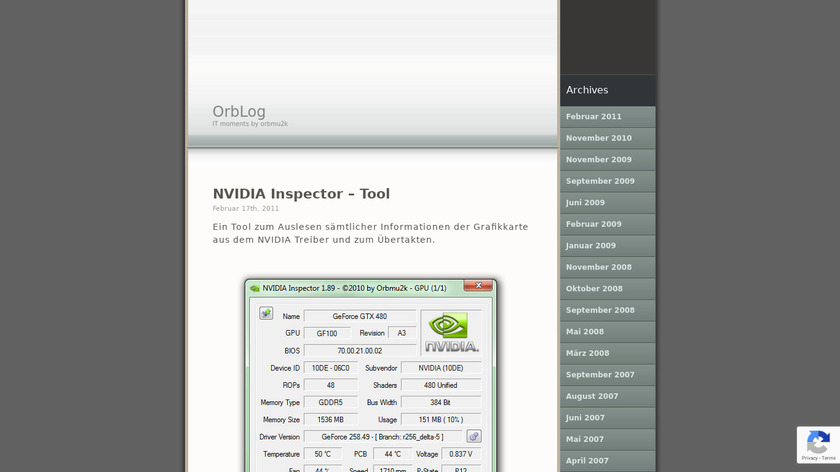840x472 pixels.
Task: Open the OrbLog site title link
Action: 239,111
